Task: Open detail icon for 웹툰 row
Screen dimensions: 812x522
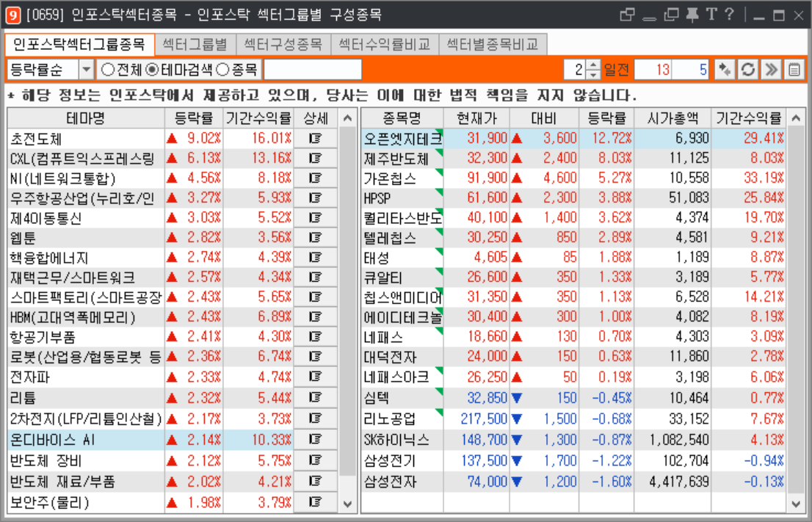Action: coord(315,237)
